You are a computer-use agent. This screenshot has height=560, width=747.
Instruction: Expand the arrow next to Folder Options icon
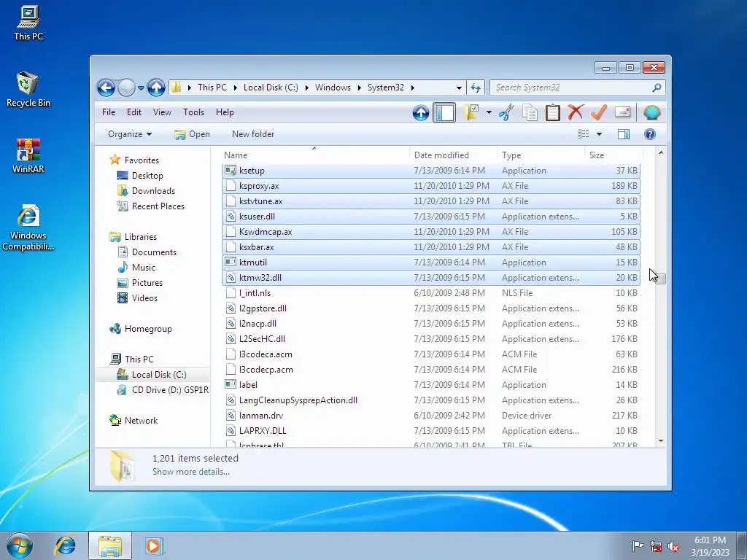coord(489,113)
